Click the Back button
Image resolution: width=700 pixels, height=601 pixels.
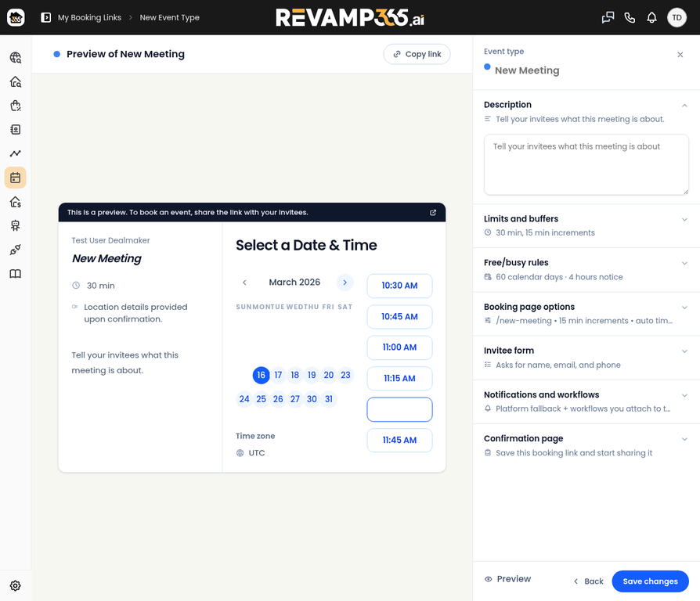click(588, 581)
